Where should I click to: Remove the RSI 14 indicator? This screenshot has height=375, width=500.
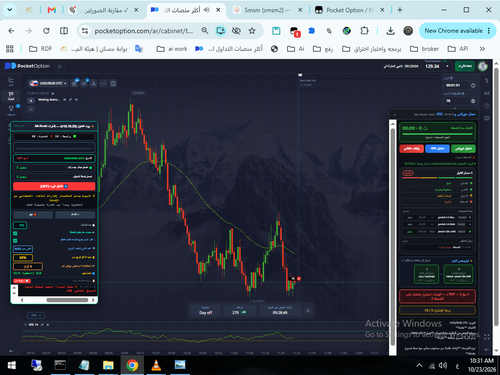(48, 324)
